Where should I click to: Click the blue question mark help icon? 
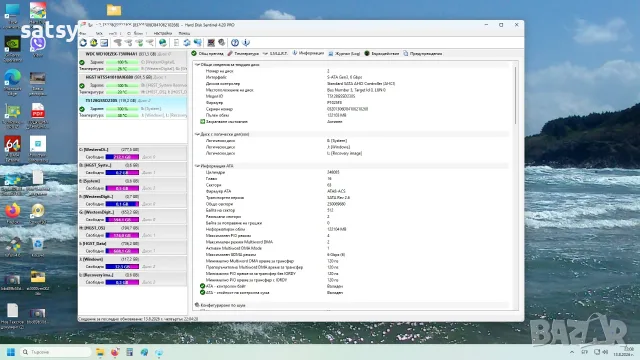click(x=235, y=42)
